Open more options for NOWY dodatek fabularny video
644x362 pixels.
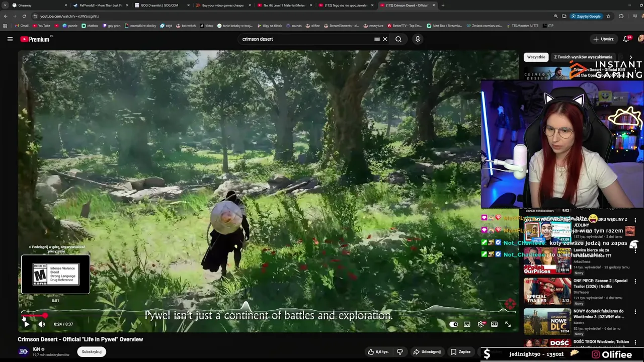635,312
